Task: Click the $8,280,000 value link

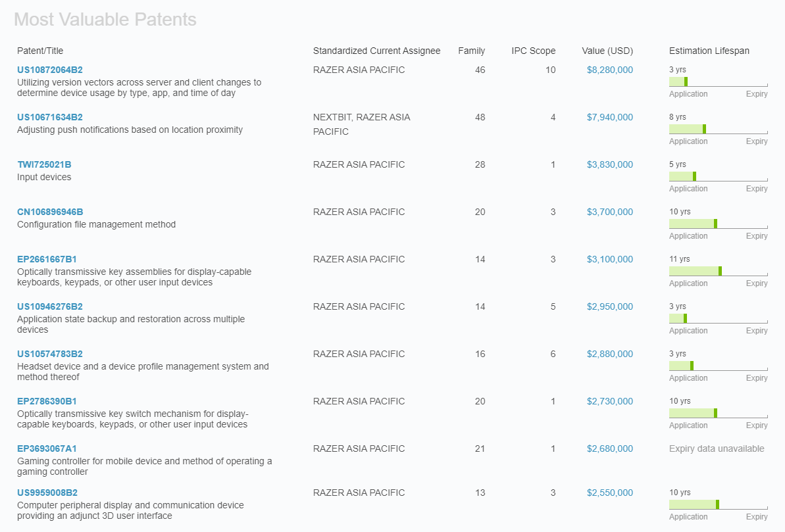Action: coord(609,68)
